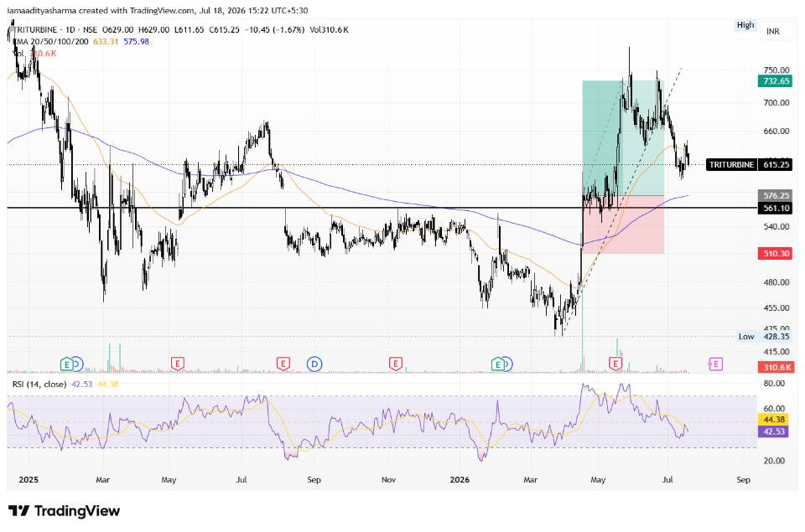Image resolution: width=805 pixels, height=532 pixels.
Task: Click the 540.00 price scale label
Action: (776, 226)
